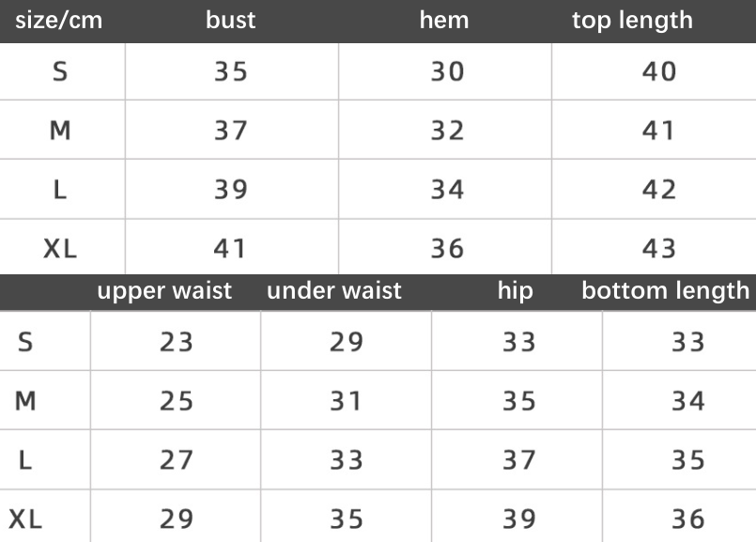Click the size/cm header cell

coord(59,21)
